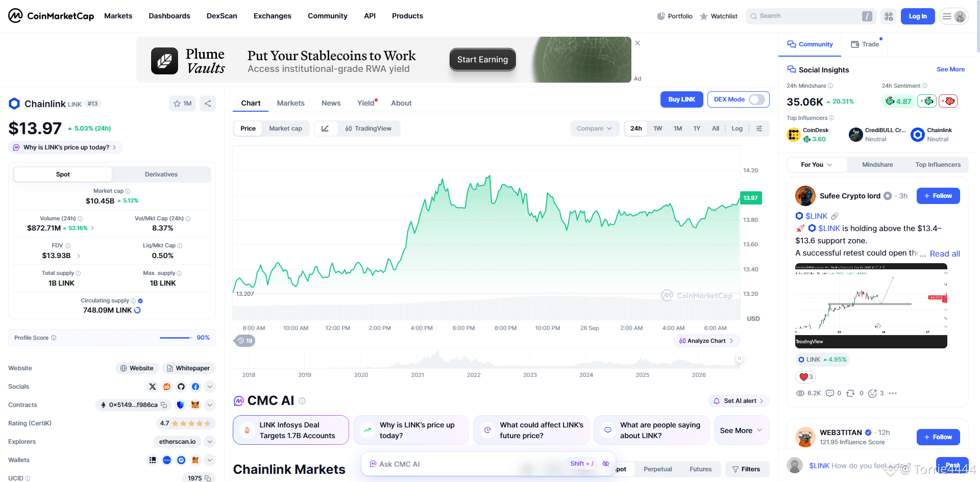Follow Sufee Crypto lord
980x482 pixels.
pos(938,196)
